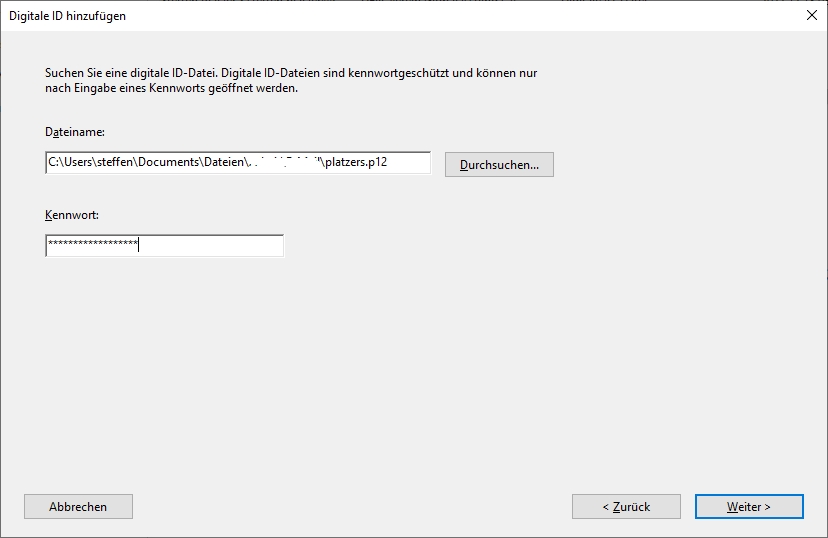Cancel the dialog via Abbrechen

78,507
